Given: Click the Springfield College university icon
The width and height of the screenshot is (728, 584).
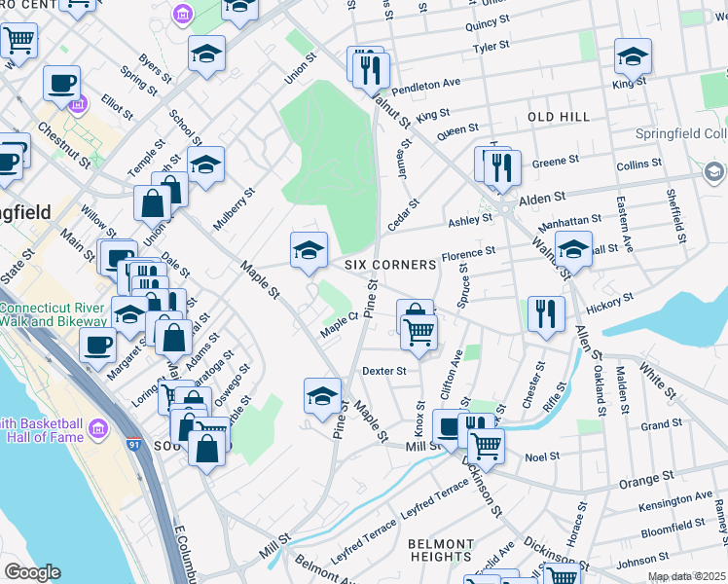Looking at the screenshot, I should point(713,171).
